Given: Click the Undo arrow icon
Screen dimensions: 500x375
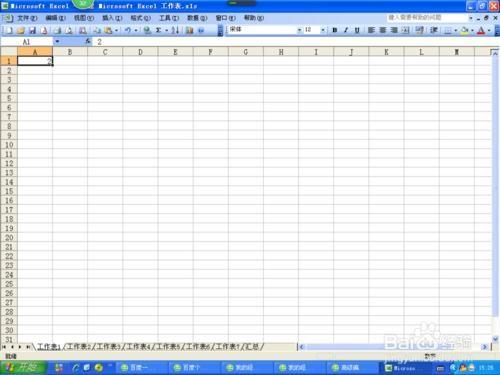Looking at the screenshot, I should (128, 31).
